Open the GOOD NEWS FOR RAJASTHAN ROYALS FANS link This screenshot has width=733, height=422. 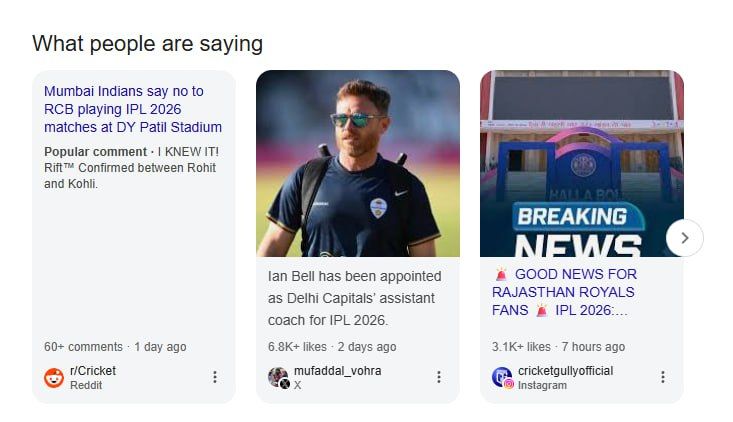563,292
